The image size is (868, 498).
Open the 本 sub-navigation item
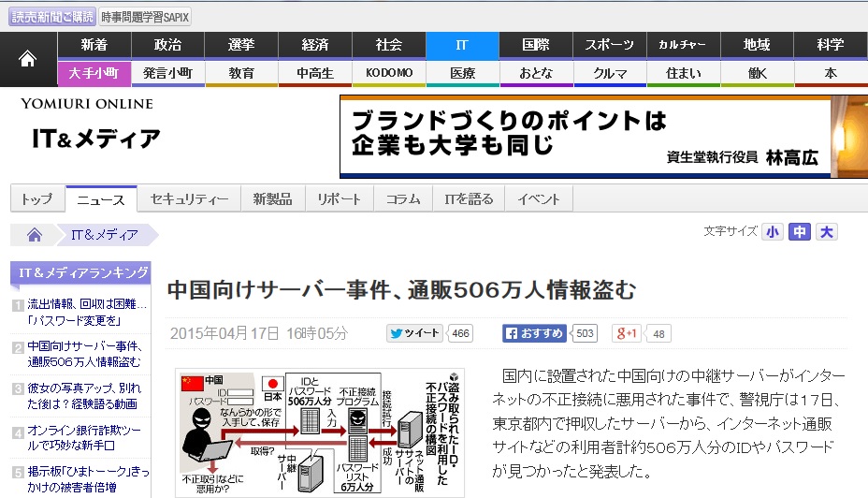[x=831, y=73]
